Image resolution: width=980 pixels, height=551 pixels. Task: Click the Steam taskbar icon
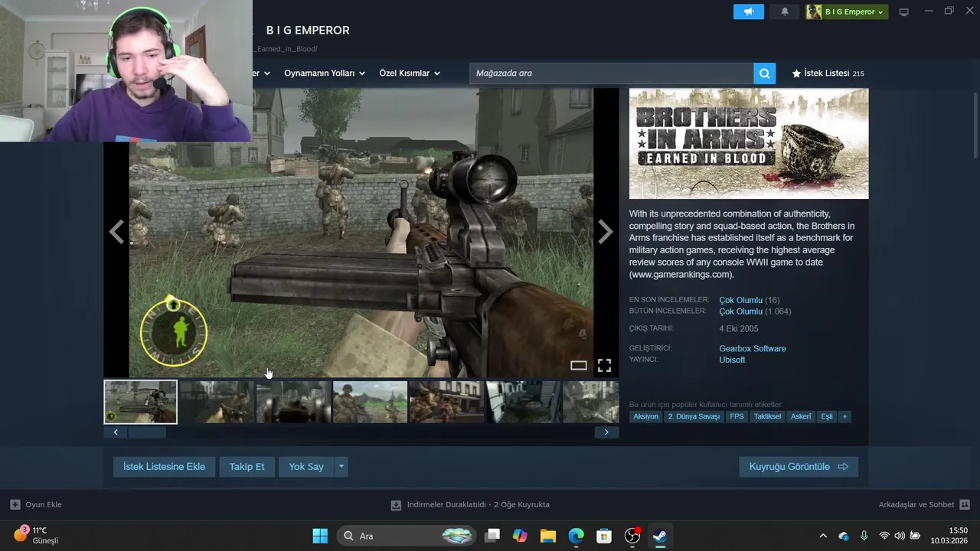tap(660, 536)
